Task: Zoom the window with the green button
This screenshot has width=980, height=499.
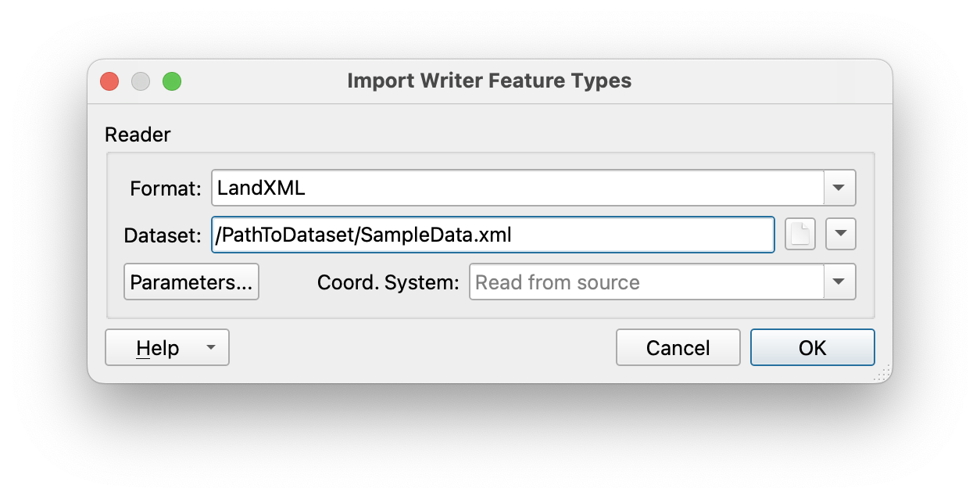Action: [x=172, y=81]
